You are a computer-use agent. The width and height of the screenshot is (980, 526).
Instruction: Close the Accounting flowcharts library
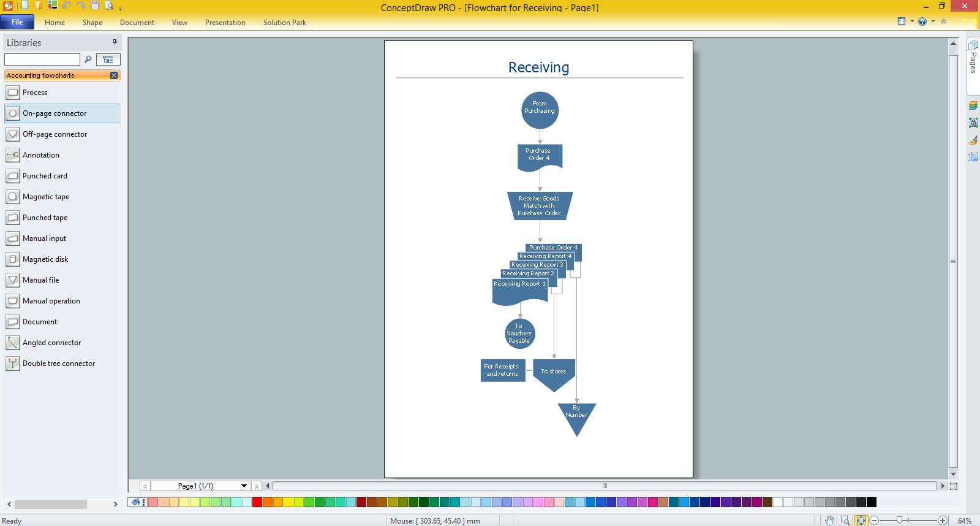point(114,75)
